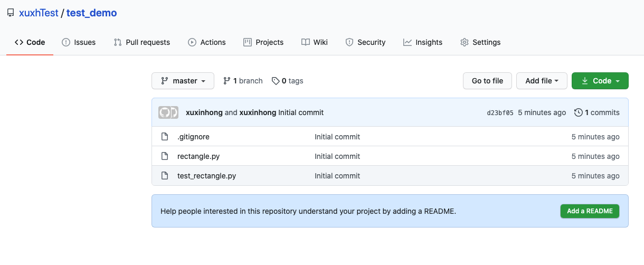The image size is (644, 265).
Task: Open Initial commit link in test_rectangle.py row
Action: (337, 176)
